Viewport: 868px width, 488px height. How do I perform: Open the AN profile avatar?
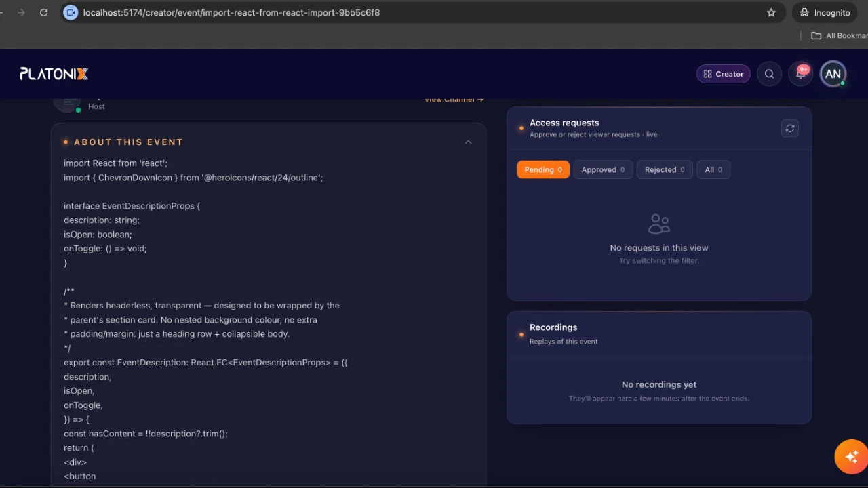(833, 74)
